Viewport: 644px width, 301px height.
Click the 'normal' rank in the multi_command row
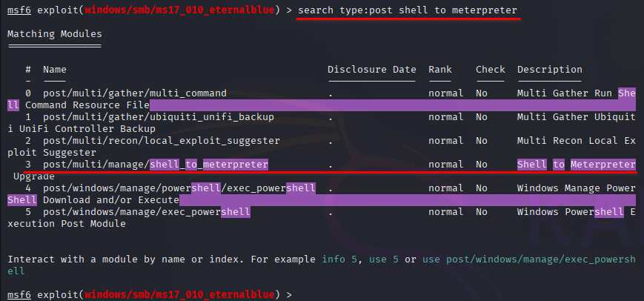coord(446,93)
